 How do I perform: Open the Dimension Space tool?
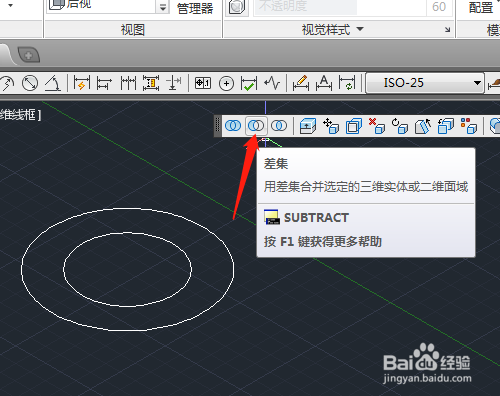pos(151,83)
